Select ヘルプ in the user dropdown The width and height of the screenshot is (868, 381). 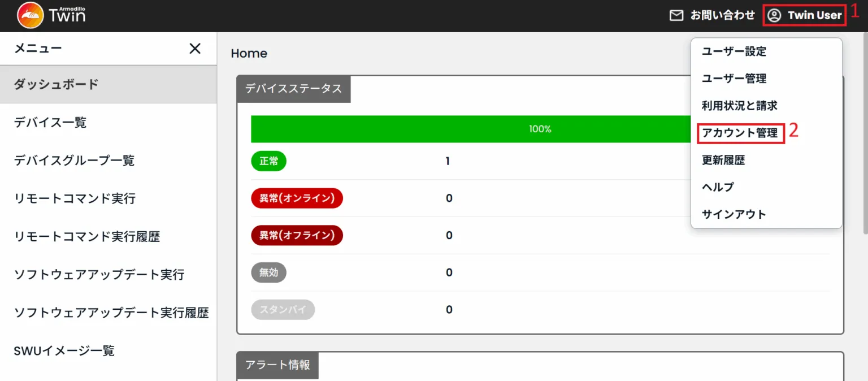click(x=717, y=187)
